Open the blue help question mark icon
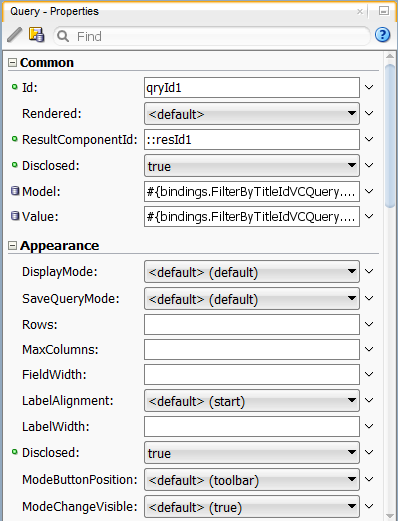398x521 pixels. (382, 35)
